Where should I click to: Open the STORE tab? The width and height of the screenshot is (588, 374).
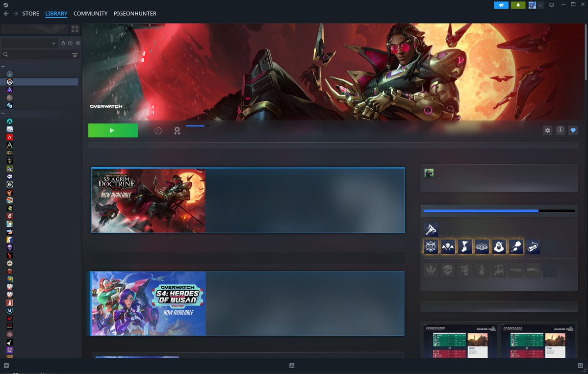31,14
